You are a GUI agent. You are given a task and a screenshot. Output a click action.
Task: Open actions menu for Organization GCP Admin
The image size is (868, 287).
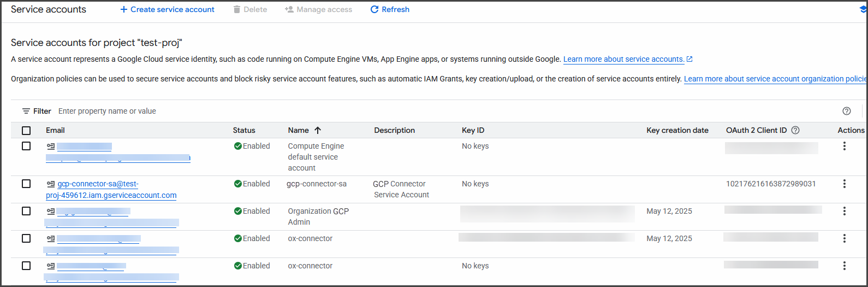coord(844,211)
